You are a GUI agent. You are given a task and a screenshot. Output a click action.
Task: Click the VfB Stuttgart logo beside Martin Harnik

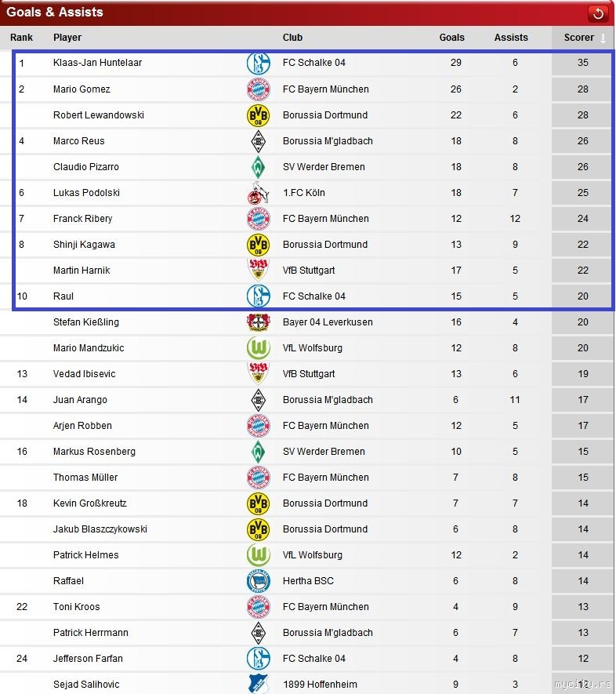pyautogui.click(x=258, y=271)
